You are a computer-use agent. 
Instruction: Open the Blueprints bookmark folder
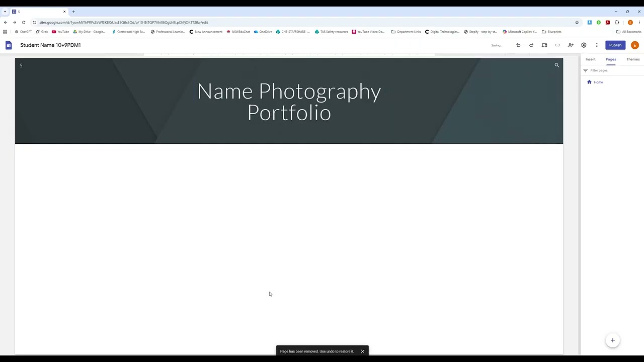pos(551,32)
